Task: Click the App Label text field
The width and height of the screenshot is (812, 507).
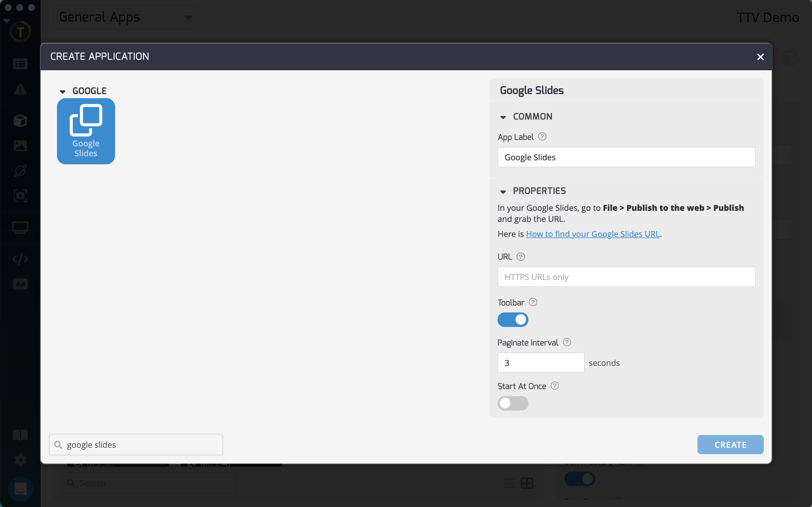Action: [x=626, y=157]
